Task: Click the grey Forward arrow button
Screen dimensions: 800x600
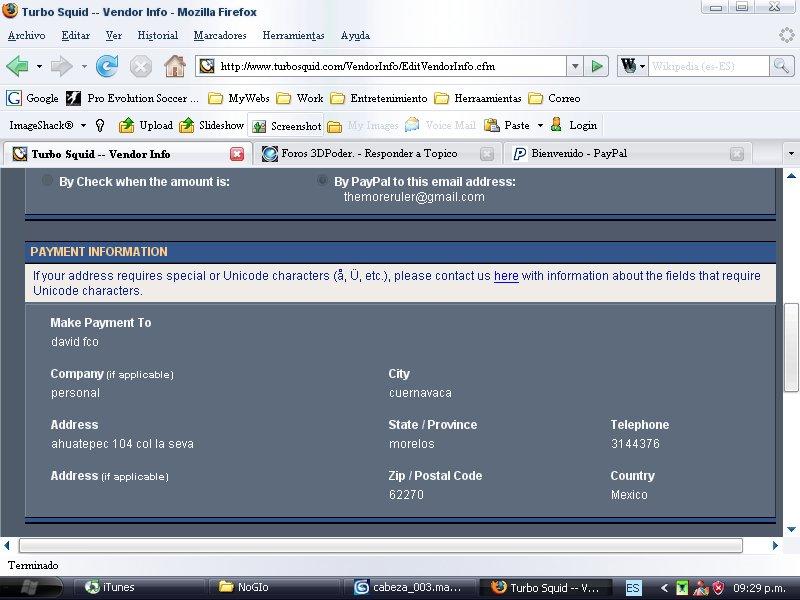Action: (61, 66)
